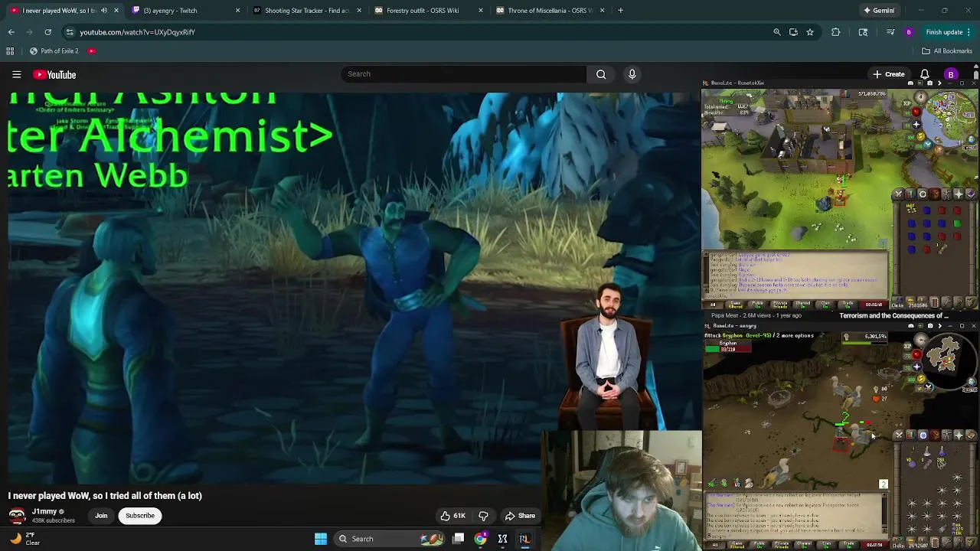Screen dimensions: 980x551
Task: Open the Magic spellbook tab in aengry window
Action: [x=971, y=435]
